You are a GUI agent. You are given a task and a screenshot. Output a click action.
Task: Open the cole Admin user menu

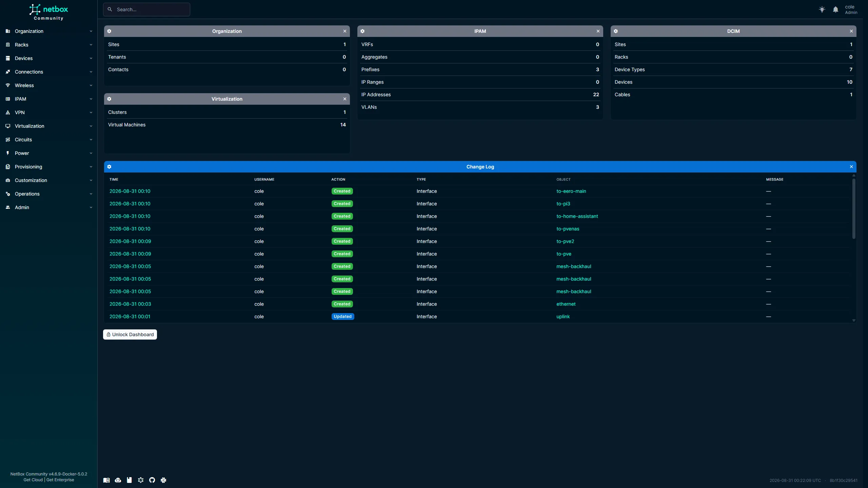[851, 9]
